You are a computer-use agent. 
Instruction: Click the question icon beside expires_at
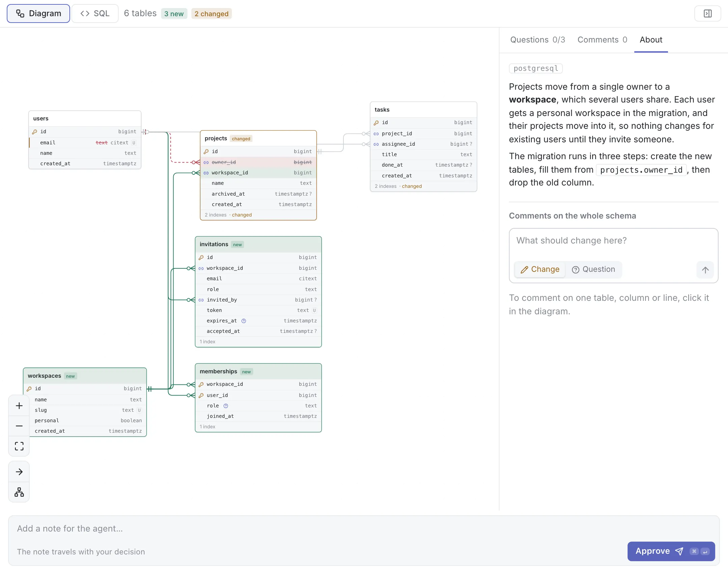pos(244,321)
